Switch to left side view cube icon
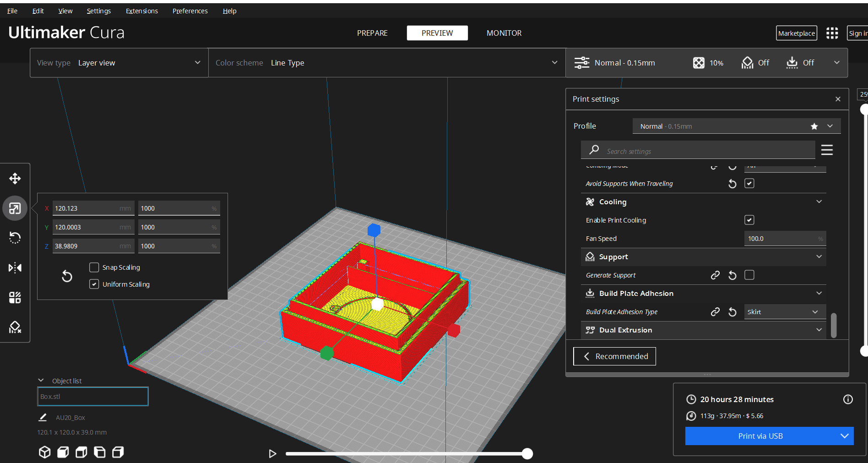Viewport: 868px width, 463px height. click(x=99, y=452)
